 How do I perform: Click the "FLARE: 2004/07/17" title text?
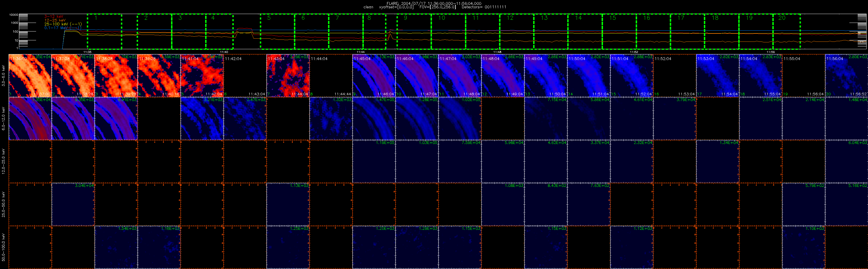coord(406,3)
